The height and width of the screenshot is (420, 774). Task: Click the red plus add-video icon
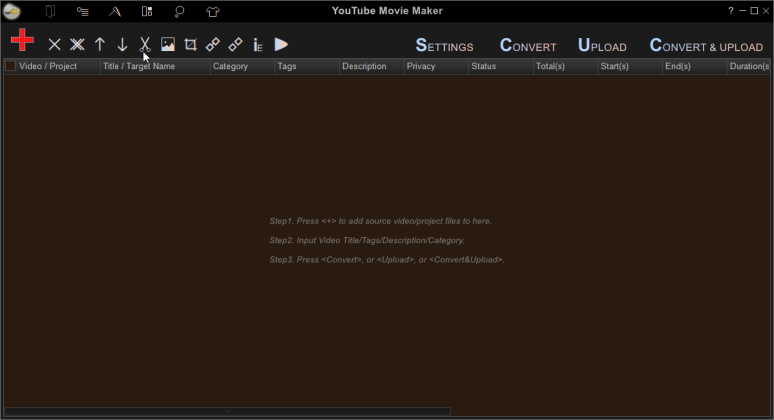point(22,40)
